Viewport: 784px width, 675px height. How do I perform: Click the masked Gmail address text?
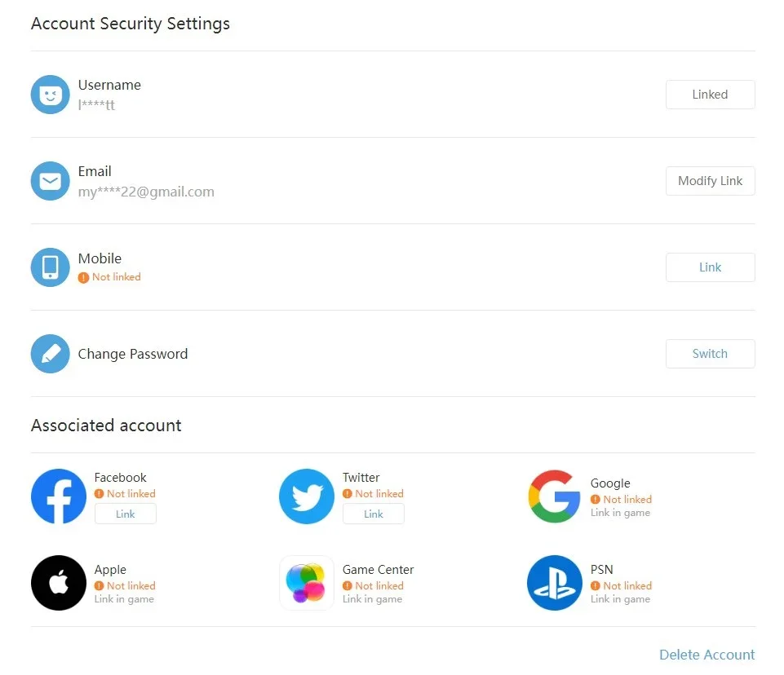pos(146,192)
